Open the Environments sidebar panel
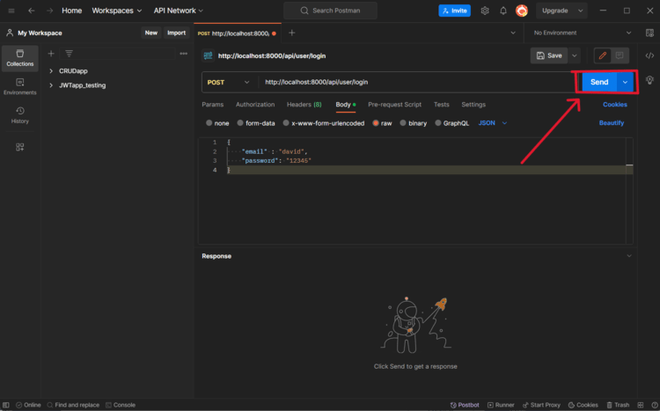Viewport: 660px width, 411px height. pyautogui.click(x=20, y=87)
